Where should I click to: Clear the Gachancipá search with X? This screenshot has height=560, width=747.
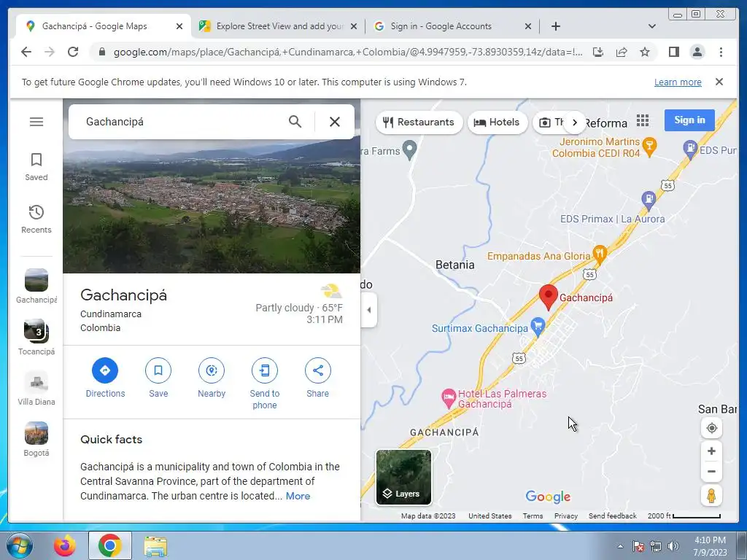(x=334, y=122)
